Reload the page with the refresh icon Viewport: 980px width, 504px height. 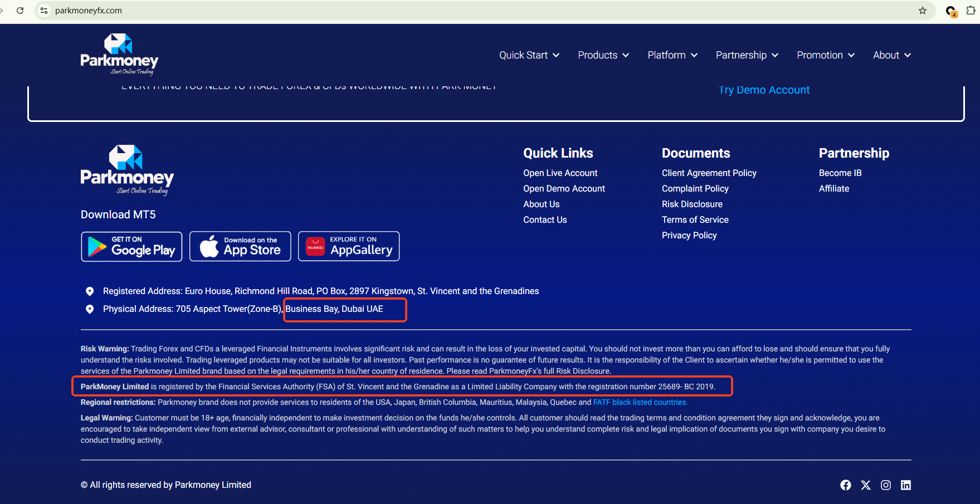(20, 11)
